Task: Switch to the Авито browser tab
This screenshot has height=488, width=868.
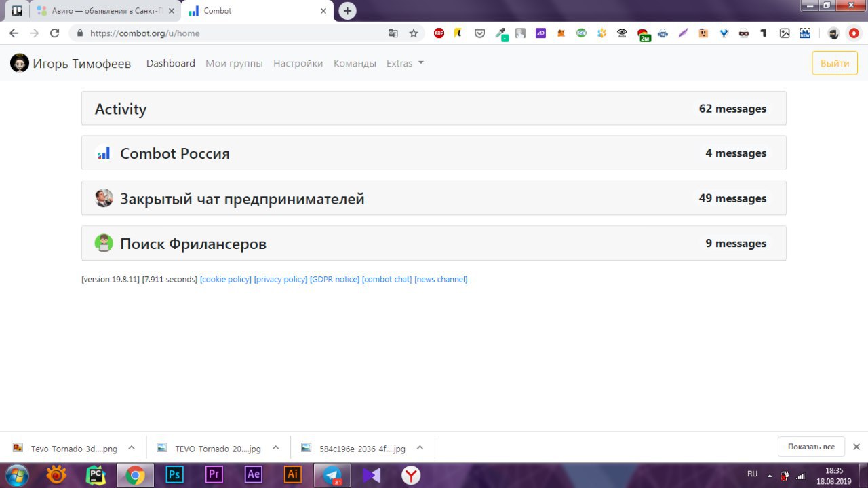Action: click(x=106, y=11)
